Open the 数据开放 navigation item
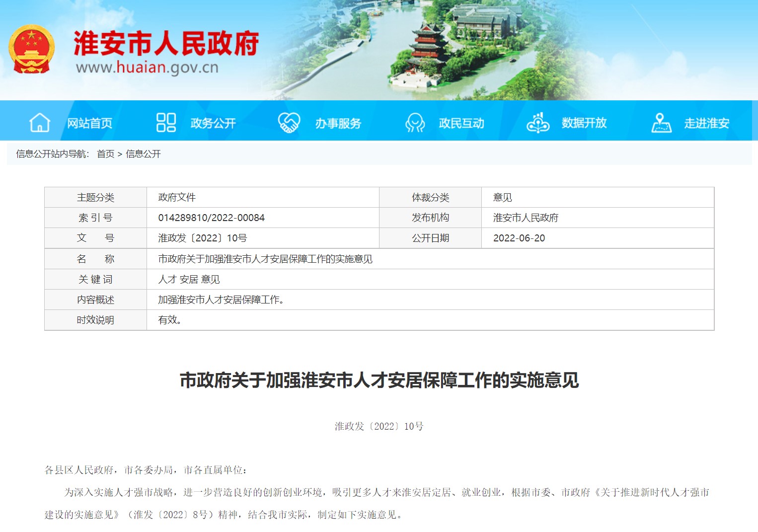Screen dimensions: 758x532 584,123
